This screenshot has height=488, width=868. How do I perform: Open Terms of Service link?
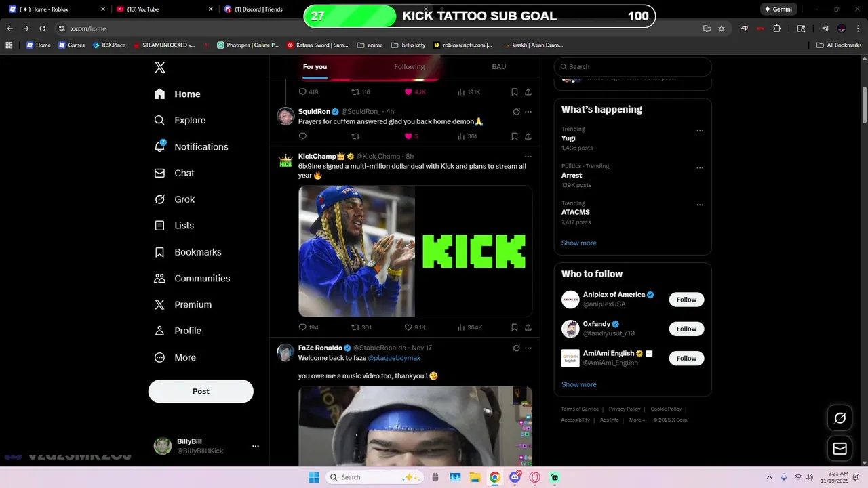pyautogui.click(x=580, y=409)
